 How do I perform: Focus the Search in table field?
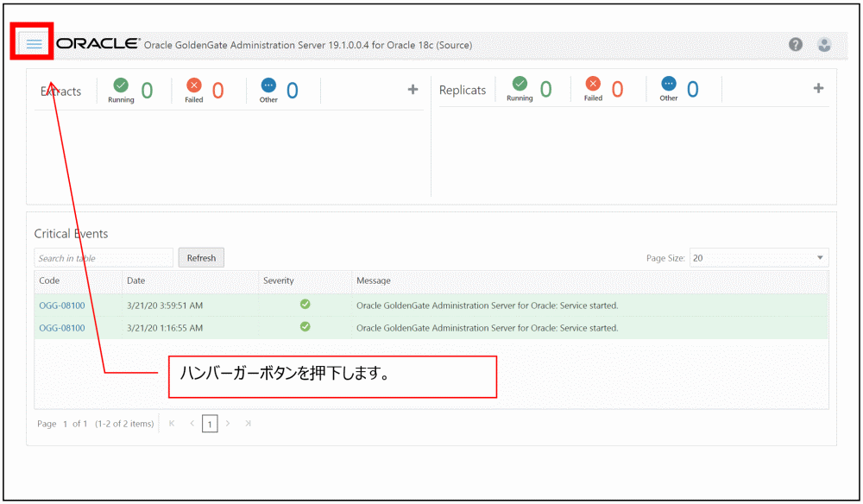pyautogui.click(x=104, y=258)
